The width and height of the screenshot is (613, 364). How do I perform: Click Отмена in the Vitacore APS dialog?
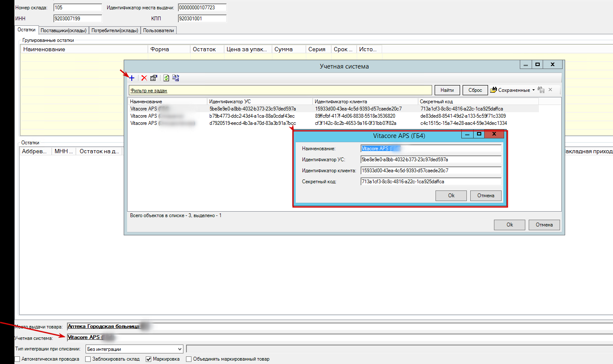pos(486,196)
